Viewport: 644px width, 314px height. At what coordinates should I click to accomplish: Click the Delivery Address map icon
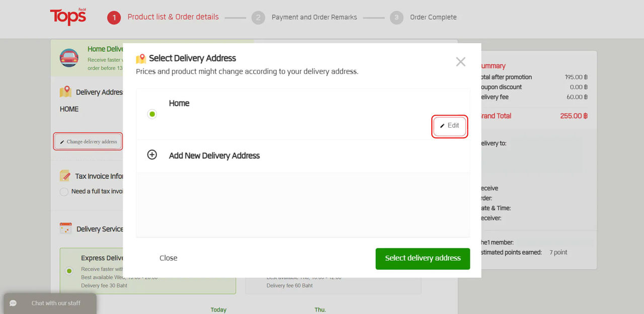65,92
